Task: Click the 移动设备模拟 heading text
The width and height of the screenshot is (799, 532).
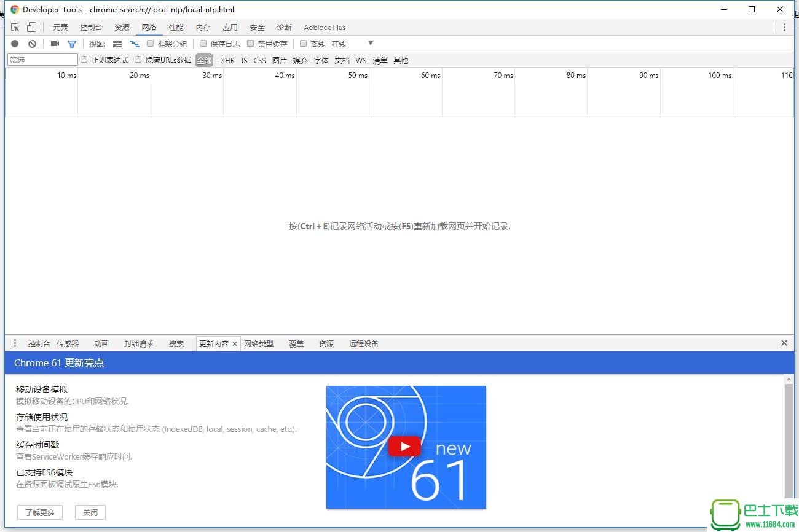Action: pyautogui.click(x=42, y=389)
